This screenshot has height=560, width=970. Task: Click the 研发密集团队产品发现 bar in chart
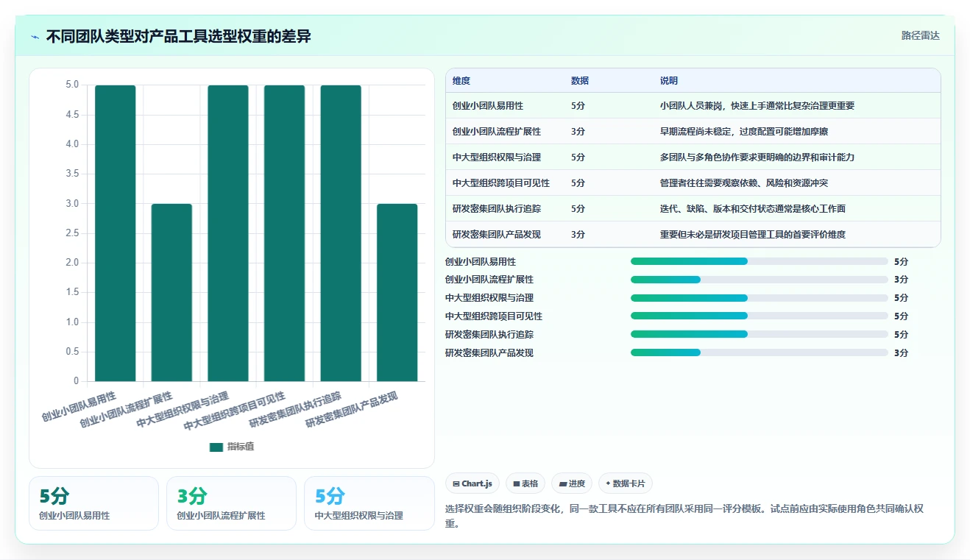coord(397,292)
